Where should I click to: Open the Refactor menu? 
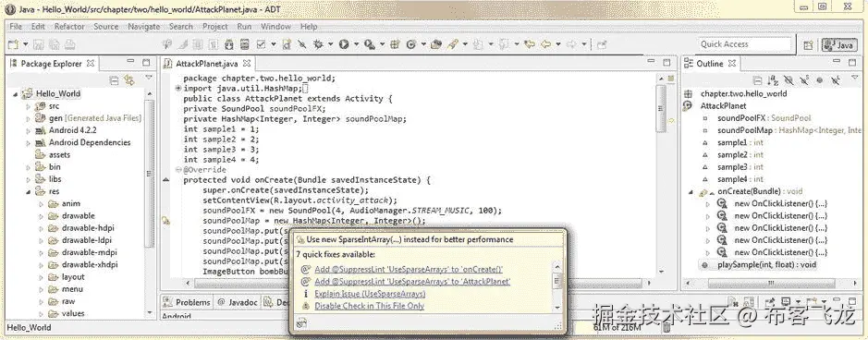click(x=69, y=26)
